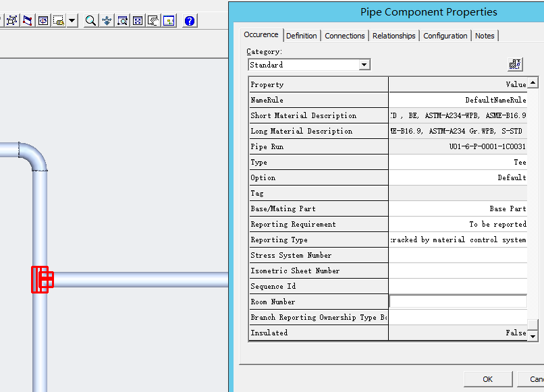Expand the Category Standard dropdown
Viewport: 544px width, 392px height.
364,65
